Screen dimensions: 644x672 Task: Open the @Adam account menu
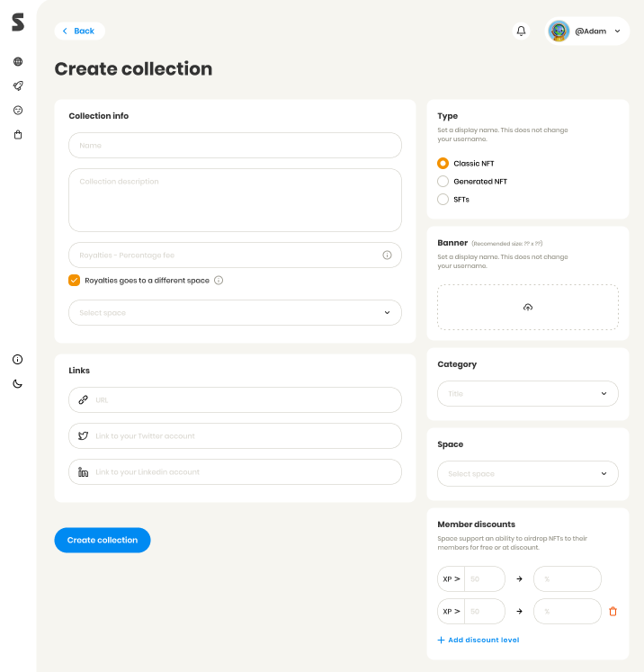(588, 31)
